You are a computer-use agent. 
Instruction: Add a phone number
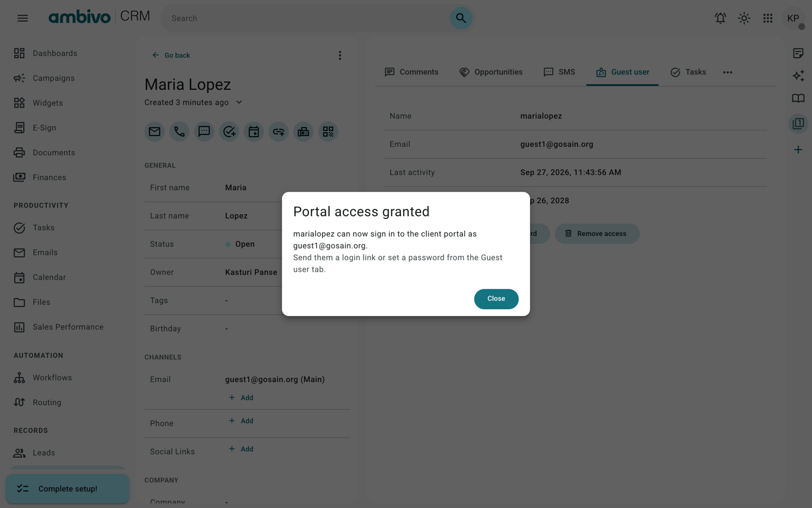click(241, 421)
